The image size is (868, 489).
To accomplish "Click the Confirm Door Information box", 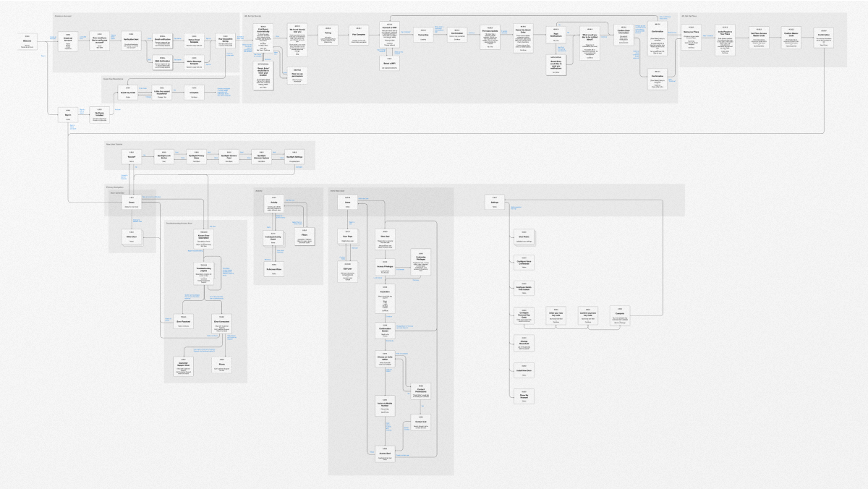I will (x=624, y=34).
